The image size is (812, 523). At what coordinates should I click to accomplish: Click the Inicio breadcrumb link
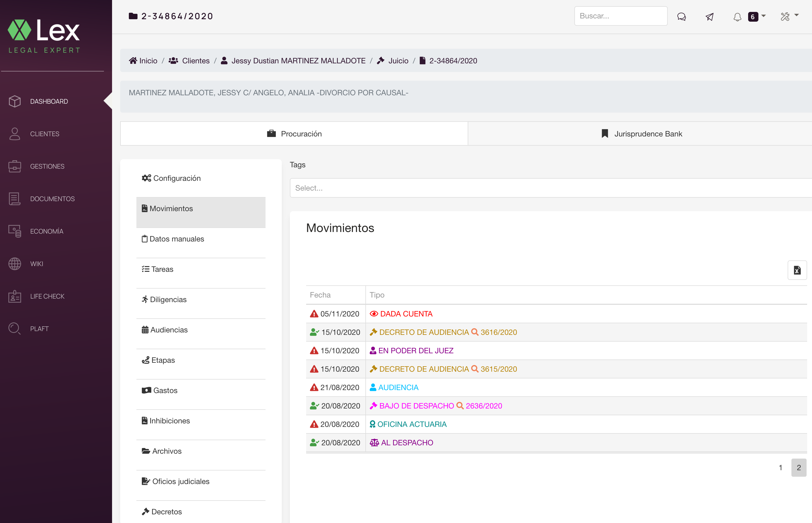(x=143, y=60)
